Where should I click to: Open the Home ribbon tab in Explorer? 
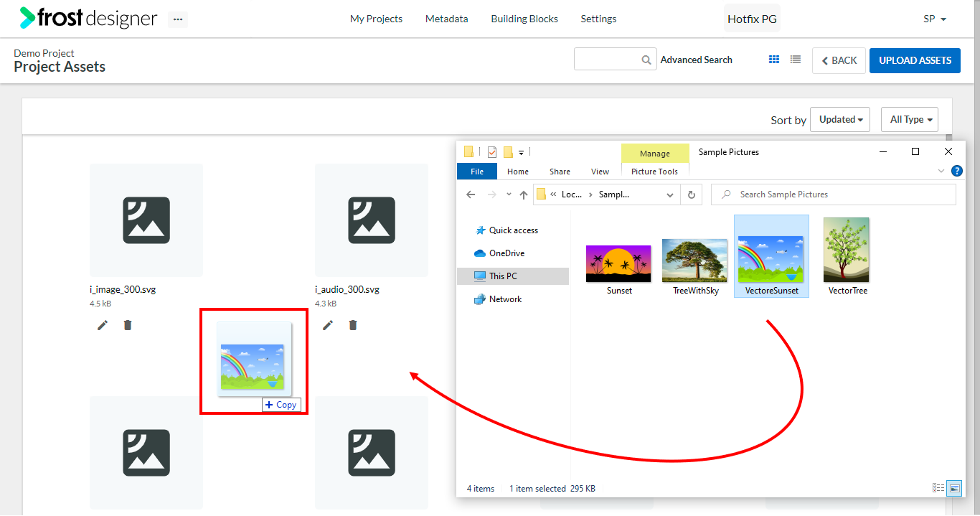pos(518,172)
